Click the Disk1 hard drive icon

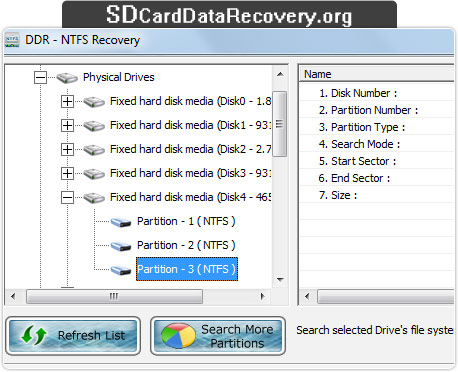click(x=94, y=126)
